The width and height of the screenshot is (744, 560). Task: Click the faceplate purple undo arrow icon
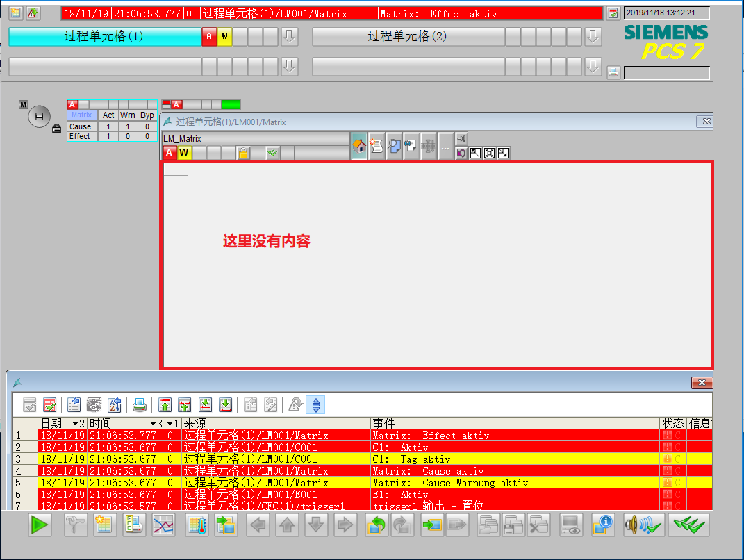click(x=461, y=153)
